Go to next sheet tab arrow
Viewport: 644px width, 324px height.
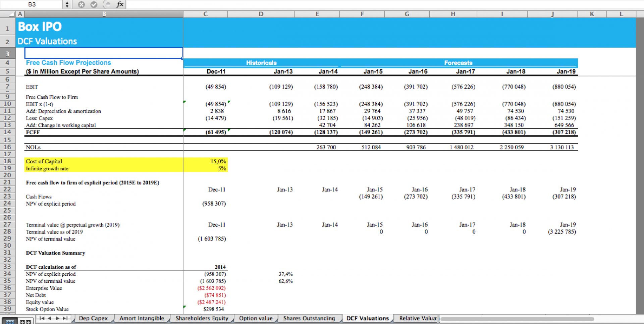[x=57, y=318]
